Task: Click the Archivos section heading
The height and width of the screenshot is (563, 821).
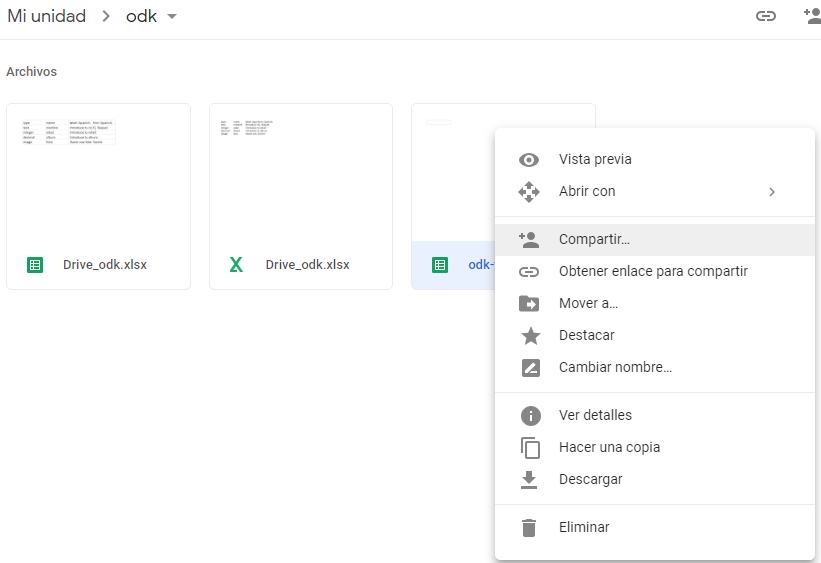Action: click(31, 72)
